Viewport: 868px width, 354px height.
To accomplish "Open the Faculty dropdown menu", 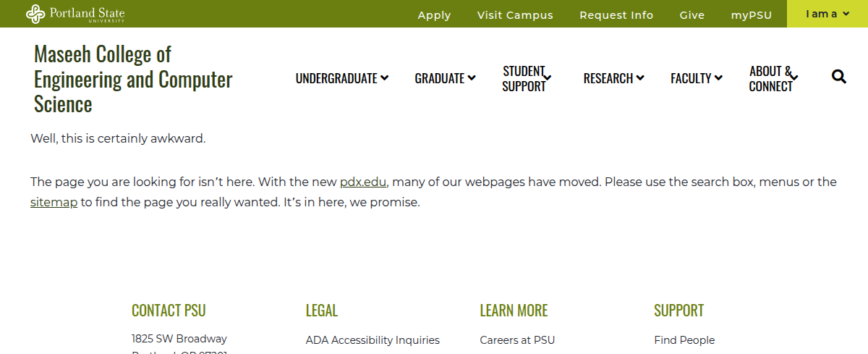I will pos(696,78).
